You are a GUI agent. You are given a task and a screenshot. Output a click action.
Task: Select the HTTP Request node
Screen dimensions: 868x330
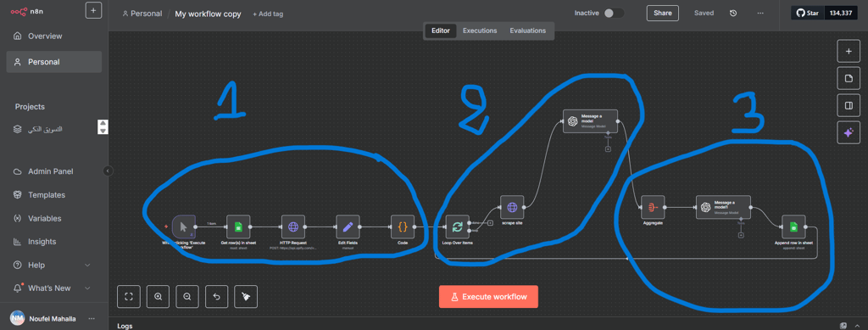[x=292, y=227]
